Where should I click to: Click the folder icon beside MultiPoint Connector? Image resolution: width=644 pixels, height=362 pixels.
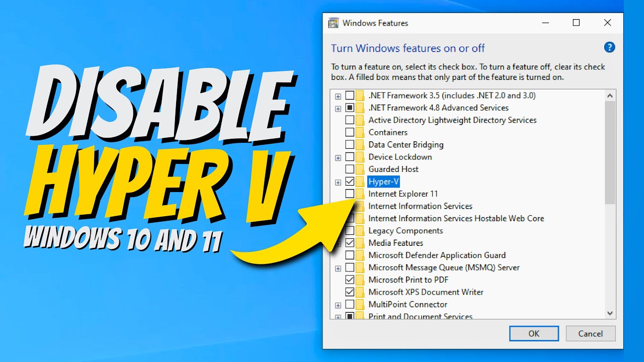point(360,305)
